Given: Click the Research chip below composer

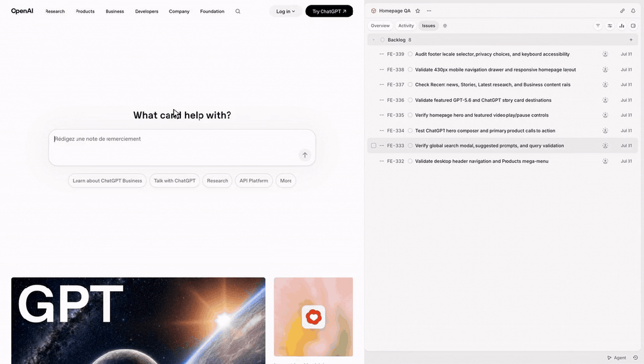Looking at the screenshot, I should pyautogui.click(x=217, y=180).
